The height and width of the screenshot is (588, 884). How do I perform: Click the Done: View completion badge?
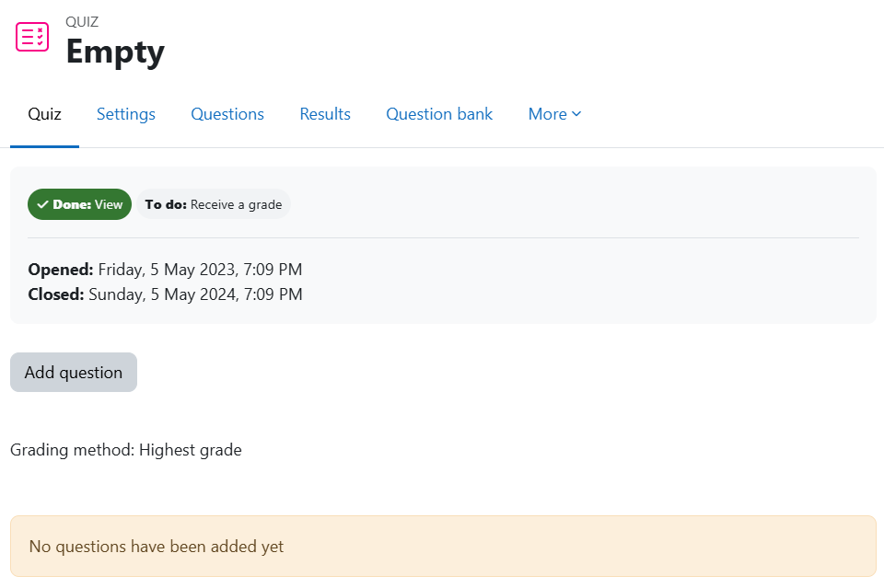[79, 204]
